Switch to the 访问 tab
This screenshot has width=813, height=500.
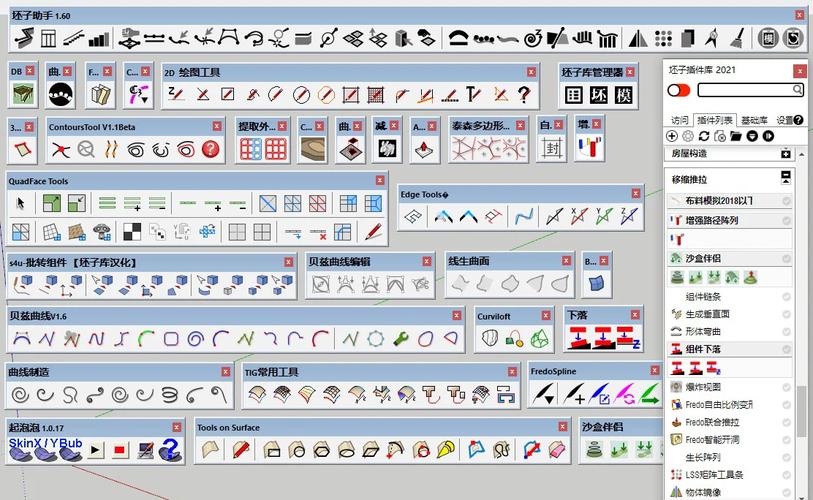pyautogui.click(x=679, y=120)
